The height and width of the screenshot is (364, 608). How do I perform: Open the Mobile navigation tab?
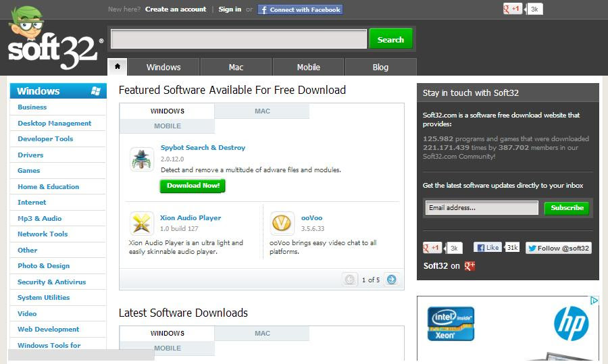(x=308, y=67)
